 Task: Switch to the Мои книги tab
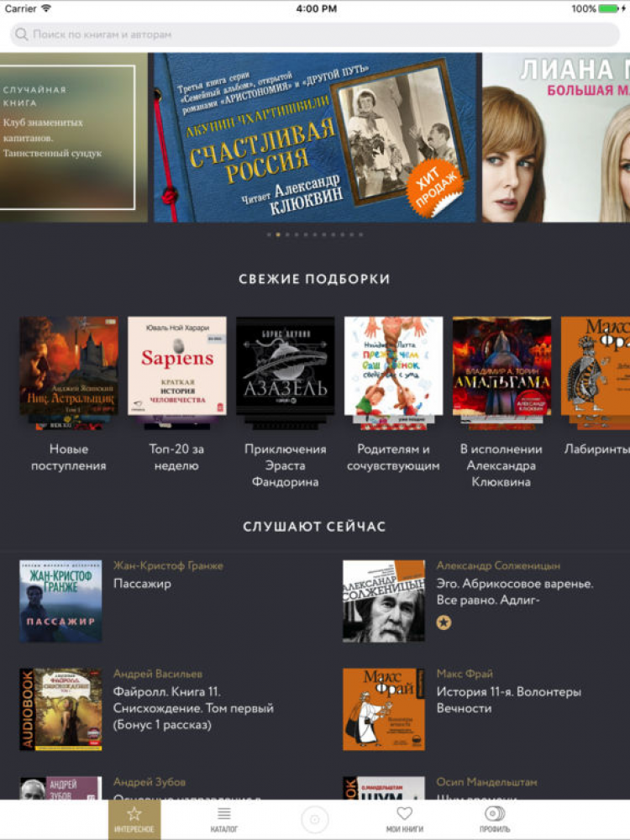pos(405,820)
